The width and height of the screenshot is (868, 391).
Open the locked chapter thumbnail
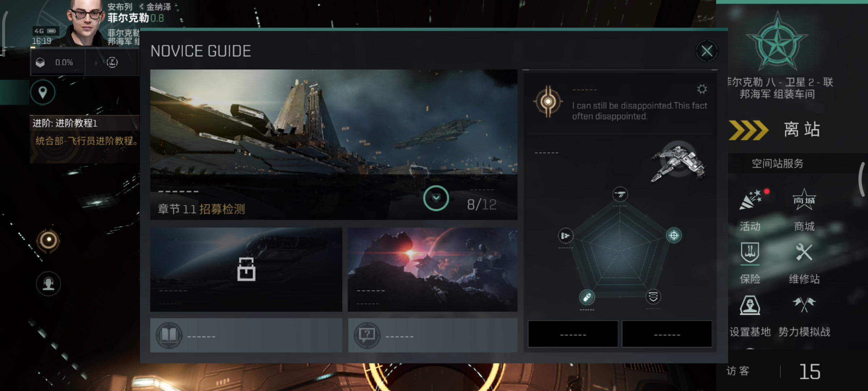click(x=246, y=269)
